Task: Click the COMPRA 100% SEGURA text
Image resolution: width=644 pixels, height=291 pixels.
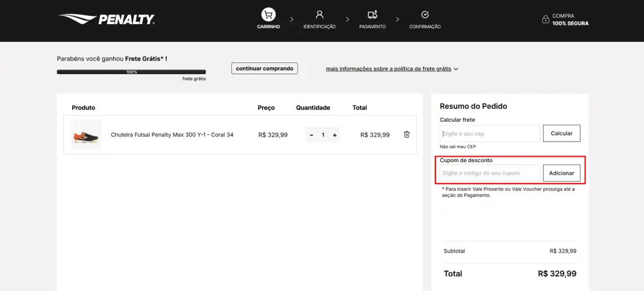Action: 570,20
